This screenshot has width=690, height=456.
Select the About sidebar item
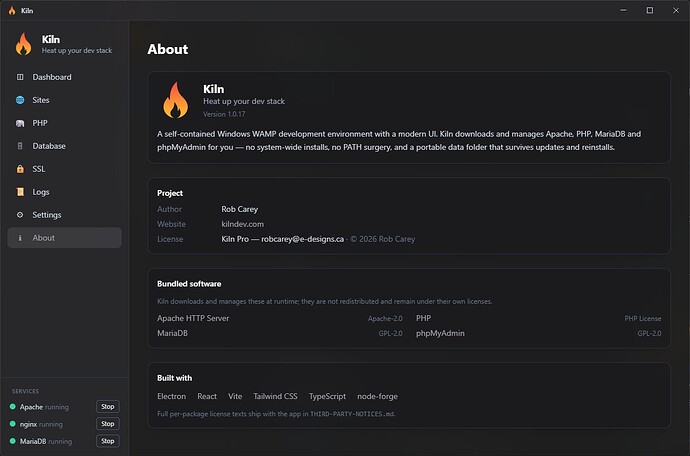[x=64, y=238]
